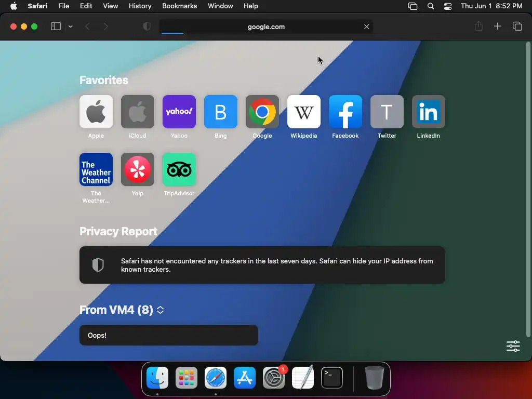Open the Privacy Report tracker summary box
532x399 pixels.
pyautogui.click(x=262, y=265)
